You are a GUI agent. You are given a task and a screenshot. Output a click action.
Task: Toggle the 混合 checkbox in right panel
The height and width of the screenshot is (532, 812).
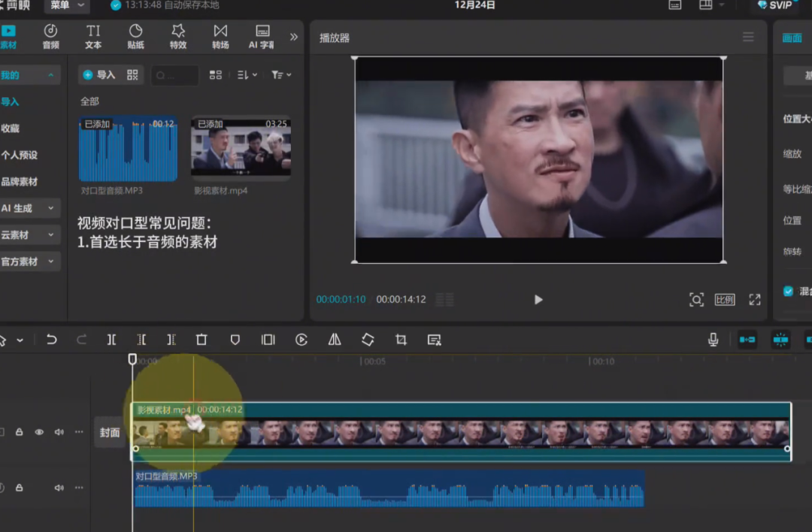click(x=788, y=291)
